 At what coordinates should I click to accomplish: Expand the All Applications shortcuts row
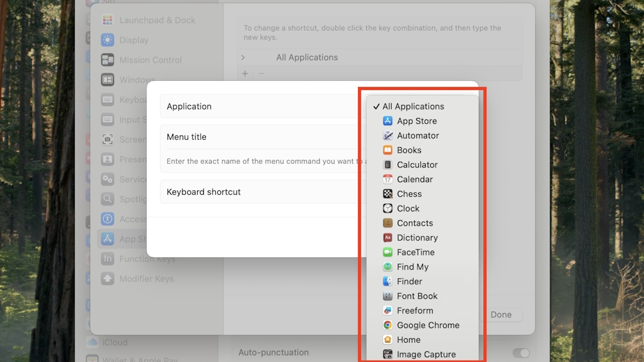point(243,58)
